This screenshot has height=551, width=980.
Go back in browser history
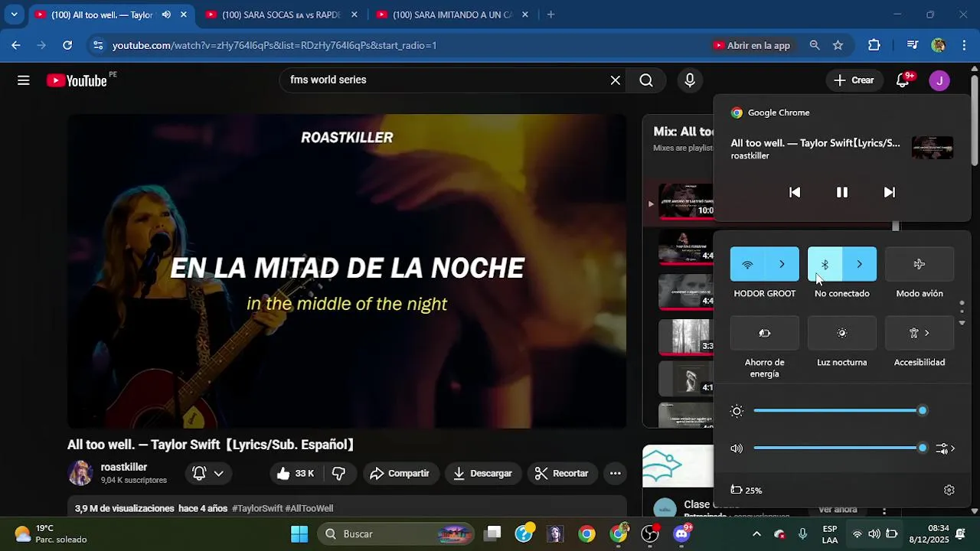(16, 45)
